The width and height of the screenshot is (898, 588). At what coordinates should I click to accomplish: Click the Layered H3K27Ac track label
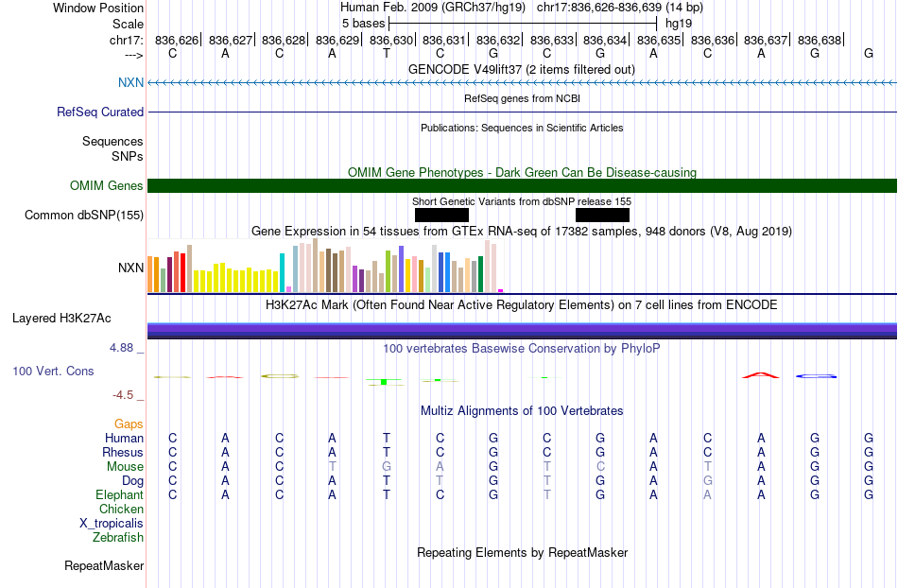(61, 319)
